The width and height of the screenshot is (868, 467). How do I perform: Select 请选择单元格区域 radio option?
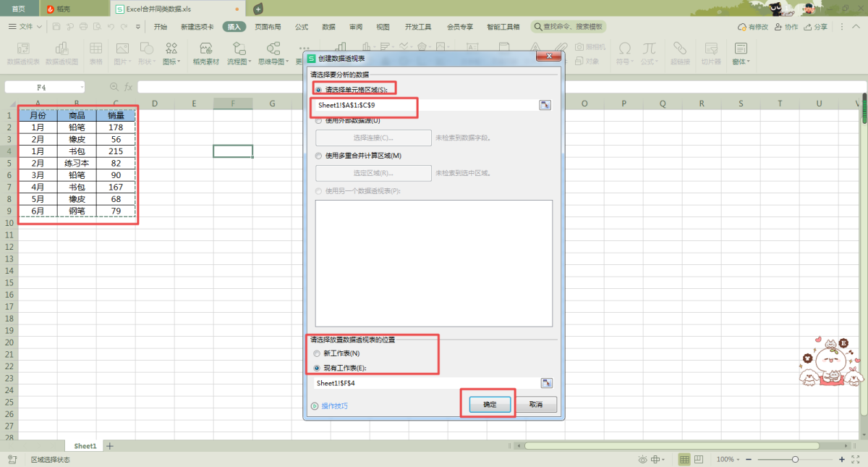[319, 90]
